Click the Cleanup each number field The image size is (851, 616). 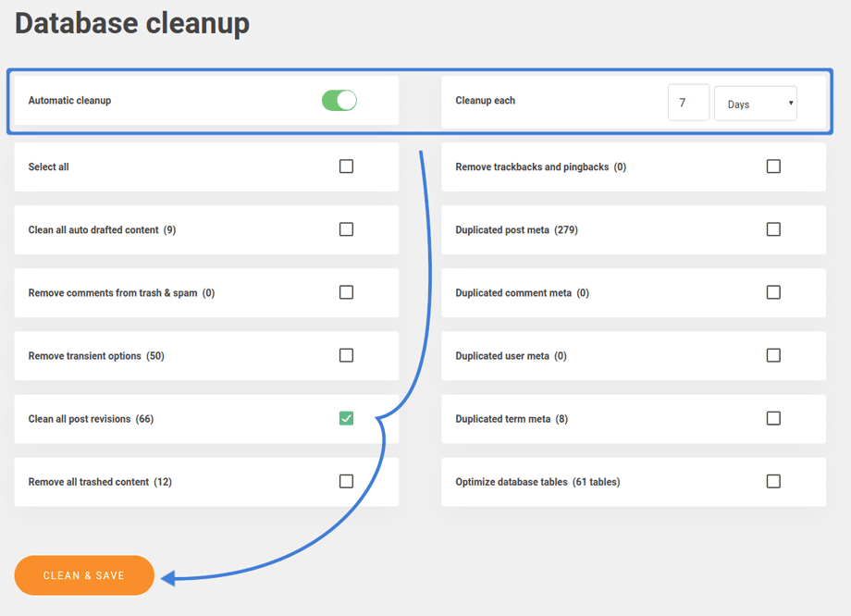[x=688, y=103]
